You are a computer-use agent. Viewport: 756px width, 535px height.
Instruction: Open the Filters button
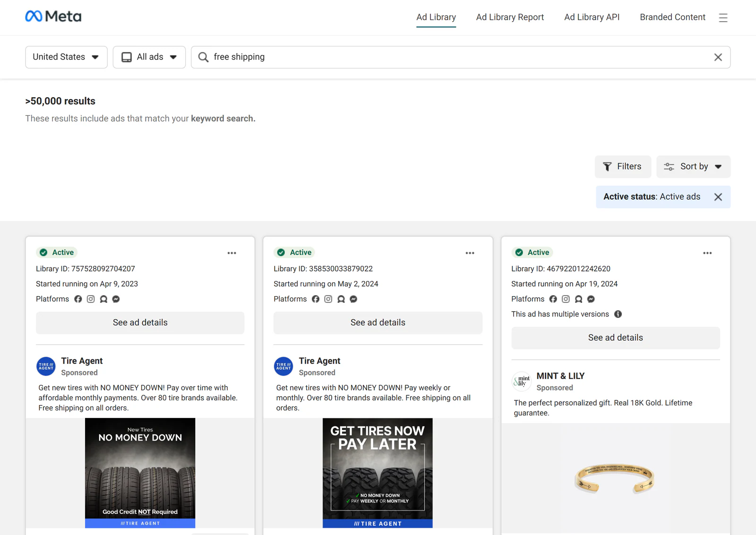(x=623, y=167)
